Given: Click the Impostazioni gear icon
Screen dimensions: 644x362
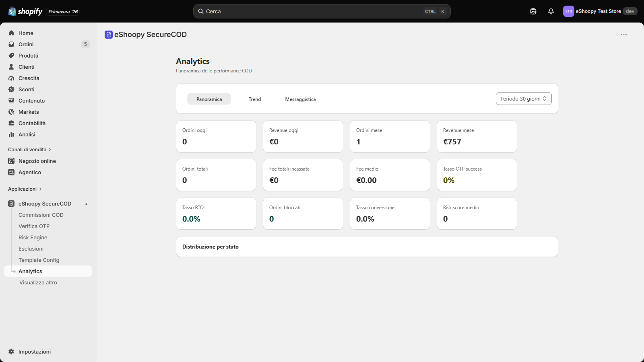Looking at the screenshot, I should [x=11, y=352].
